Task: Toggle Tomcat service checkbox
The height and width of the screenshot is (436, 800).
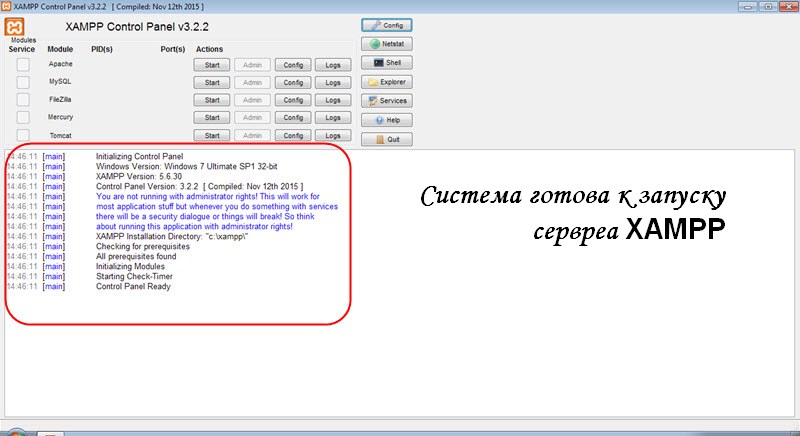Action: pos(23,135)
